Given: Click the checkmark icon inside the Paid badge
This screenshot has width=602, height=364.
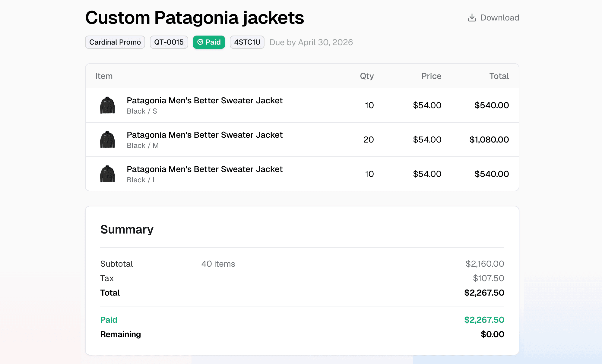Looking at the screenshot, I should coord(201,42).
